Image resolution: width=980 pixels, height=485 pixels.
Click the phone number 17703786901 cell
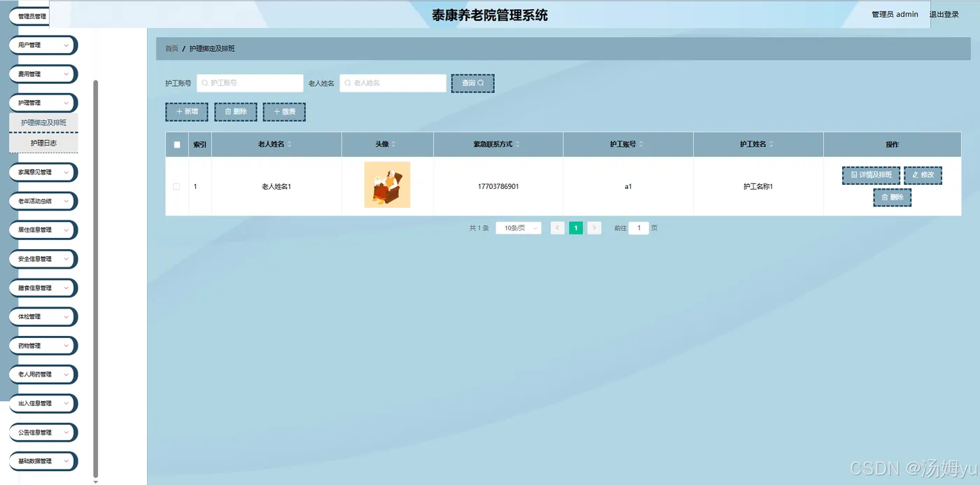click(498, 187)
